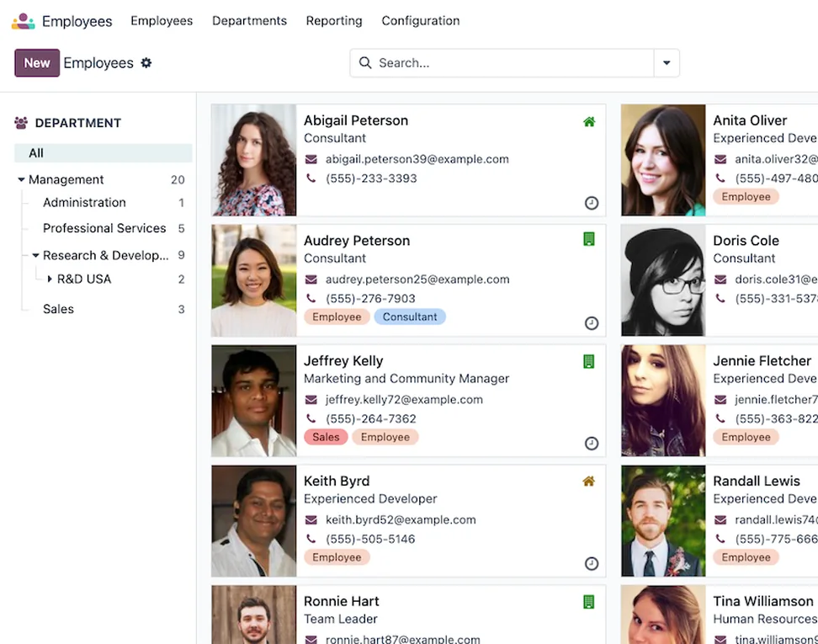This screenshot has height=644, width=818.
Task: Click the Employee tag on Jennie Fletcher
Action: (746, 438)
